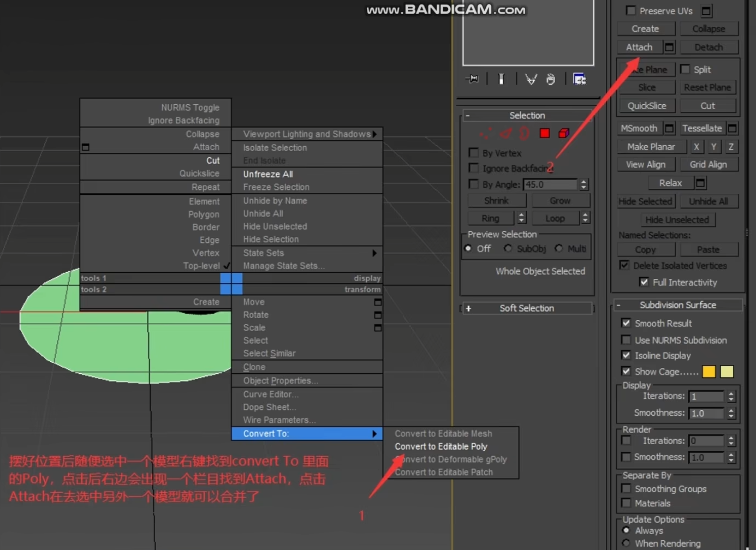Image resolution: width=756 pixels, height=550 pixels.
Task: Open Rotate transform settings box in menu
Action: pyautogui.click(x=378, y=315)
